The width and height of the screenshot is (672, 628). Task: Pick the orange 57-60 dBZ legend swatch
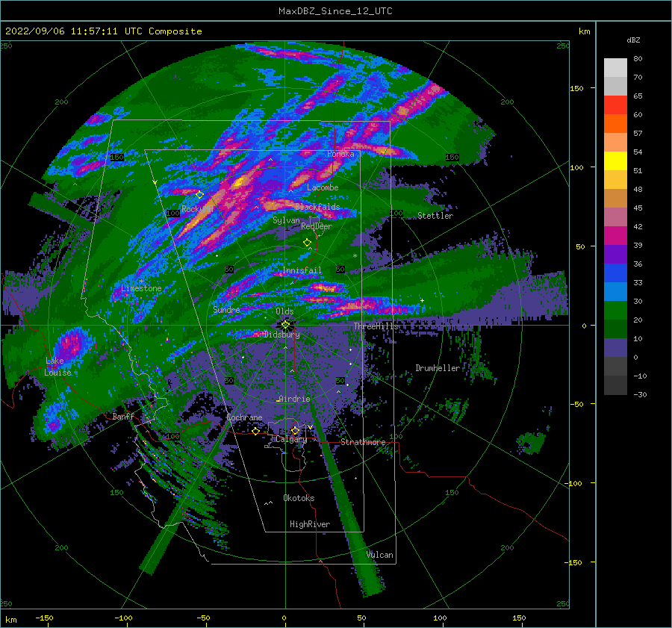pyautogui.click(x=615, y=124)
